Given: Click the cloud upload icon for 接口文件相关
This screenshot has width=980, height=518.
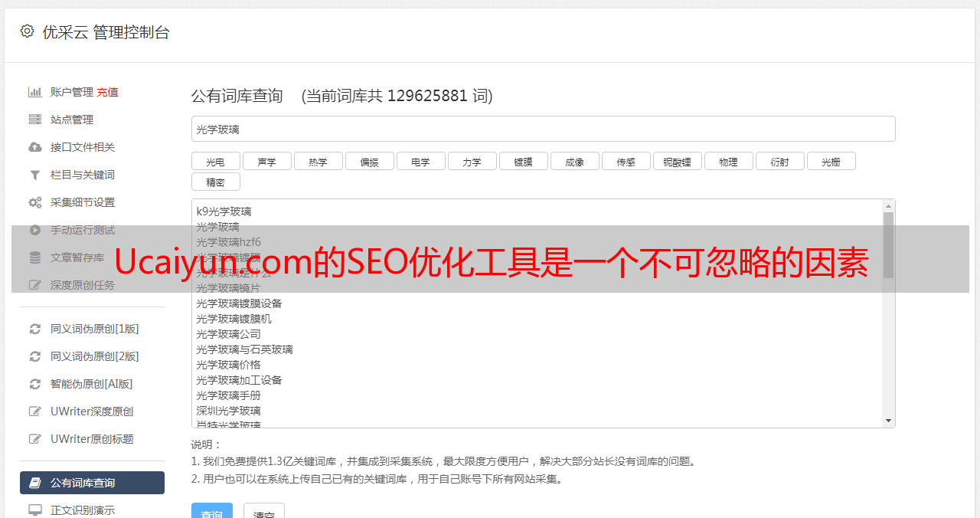Looking at the screenshot, I should 35,147.
